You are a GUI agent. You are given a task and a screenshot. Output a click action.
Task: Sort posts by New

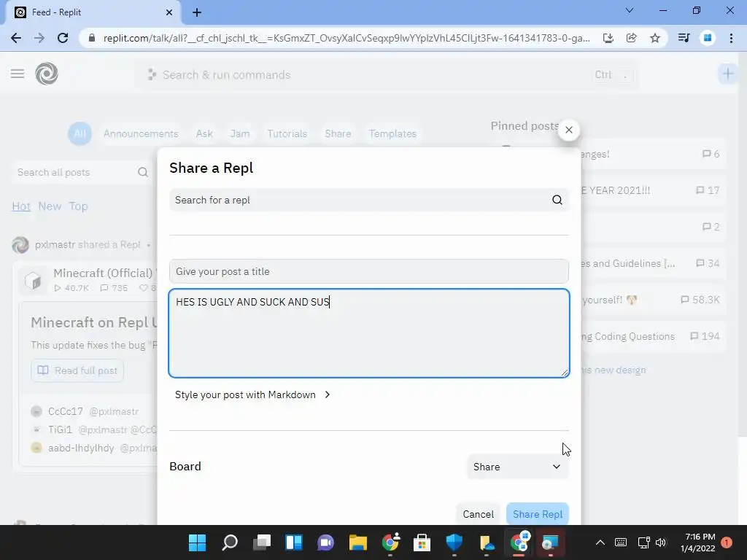pos(50,206)
